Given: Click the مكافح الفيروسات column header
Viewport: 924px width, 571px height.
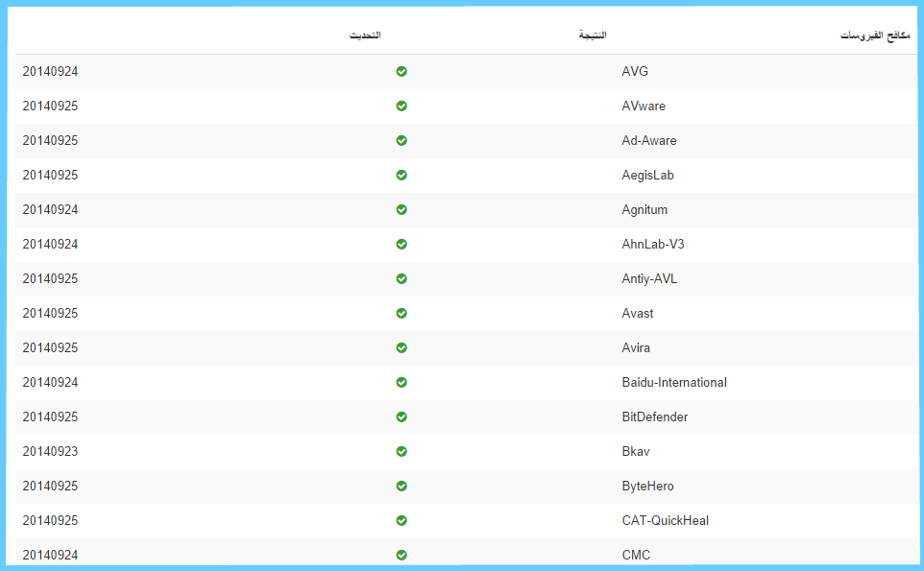Looking at the screenshot, I should point(875,36).
